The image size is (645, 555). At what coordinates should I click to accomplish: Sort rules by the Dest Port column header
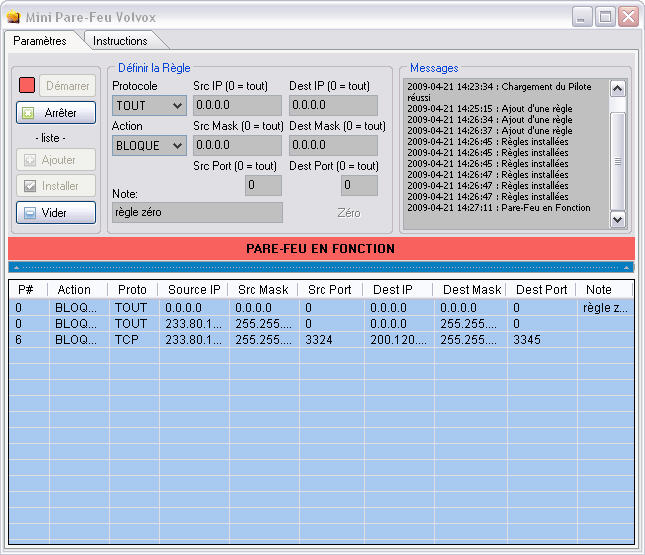[x=541, y=290]
